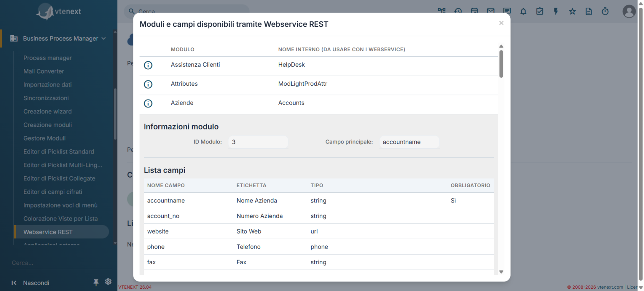Open documents page icon in top bar

(589, 11)
